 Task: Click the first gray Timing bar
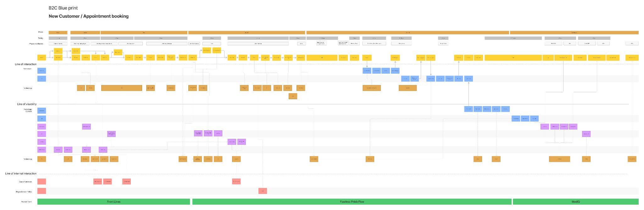pyautogui.click(x=58, y=38)
